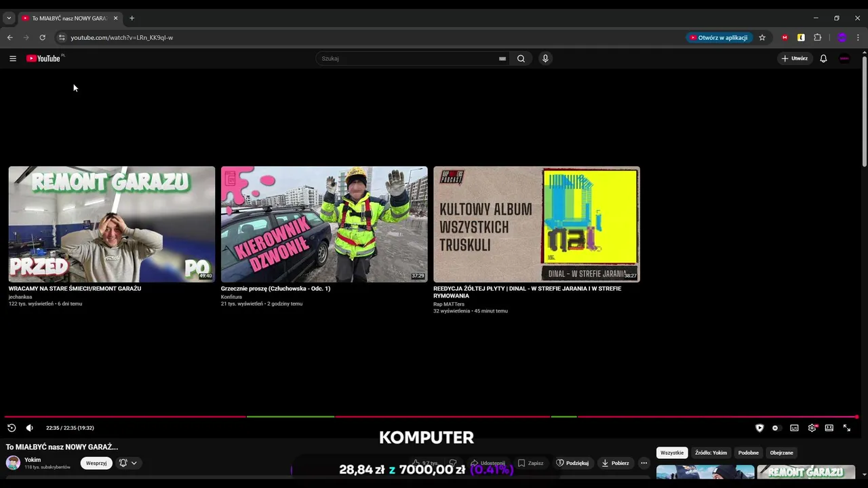This screenshot has height=488, width=868.
Task: Select the 'To MIAŁBYĆ nasz NOWY GARAŻ' browser tab
Action: tap(70, 18)
